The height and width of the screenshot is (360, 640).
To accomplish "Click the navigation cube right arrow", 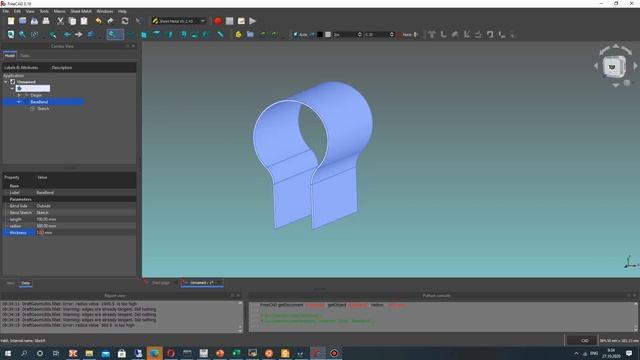I will point(635,66).
